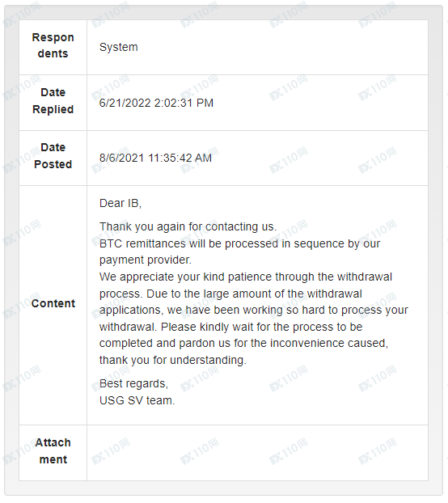This screenshot has width=448, height=503.
Task: Click the Attachment row label
Action: [53, 451]
